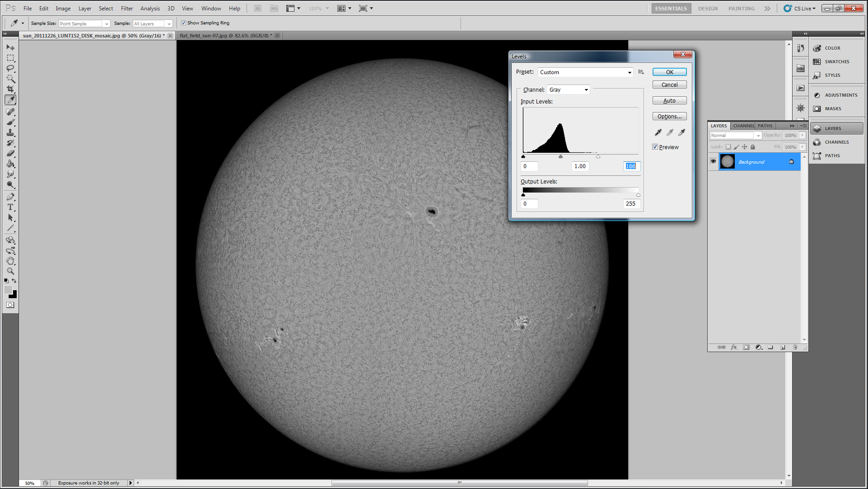Click the Options... button in Levels

pos(669,117)
